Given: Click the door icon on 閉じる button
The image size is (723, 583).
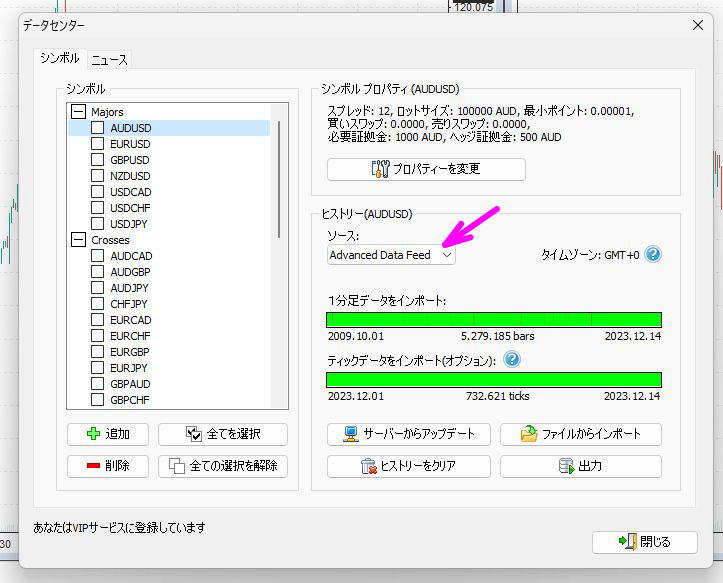Looking at the screenshot, I should point(628,541).
